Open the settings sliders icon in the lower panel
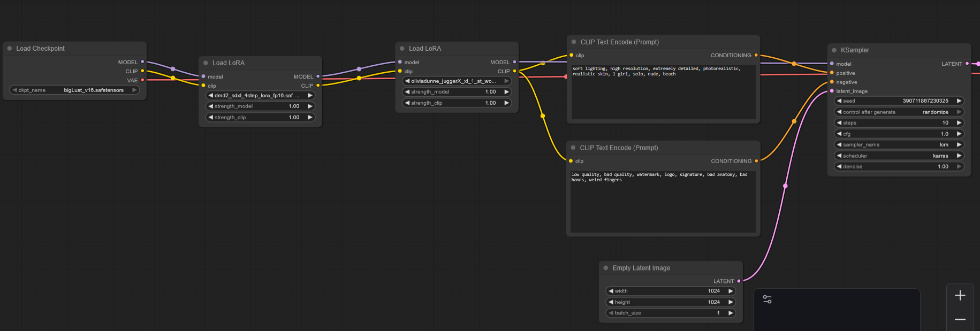Screen dimensions: 980x331 click(x=767, y=299)
